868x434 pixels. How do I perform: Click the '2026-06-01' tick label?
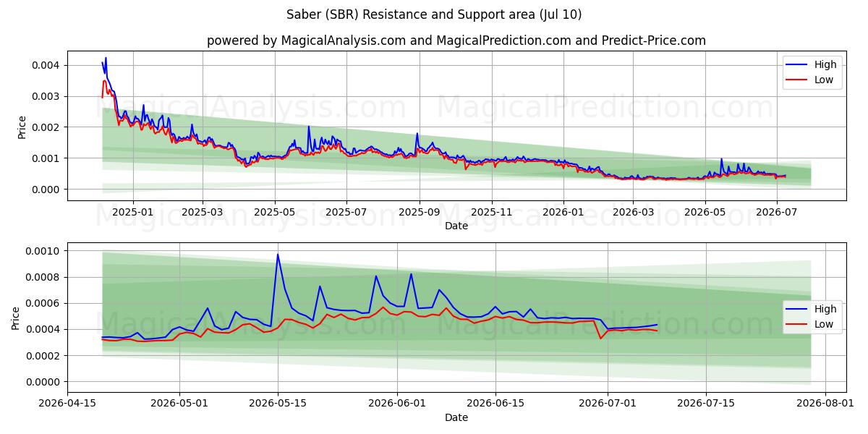pyautogui.click(x=397, y=404)
